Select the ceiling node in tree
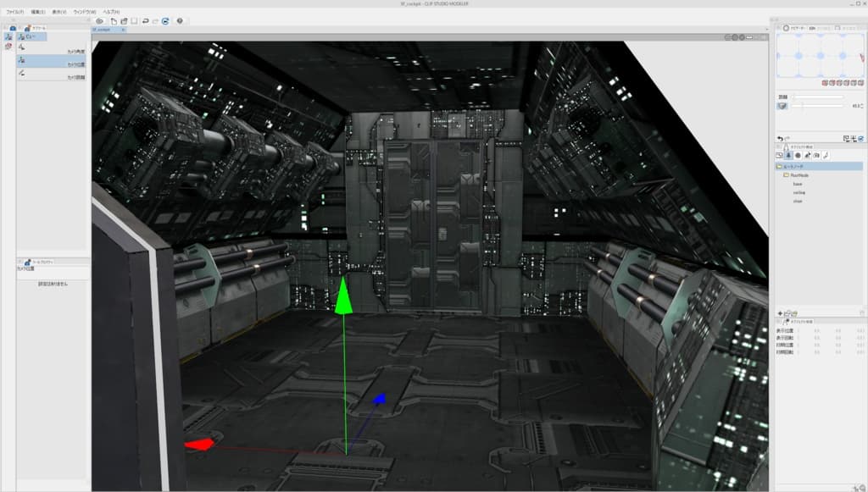 pos(798,193)
